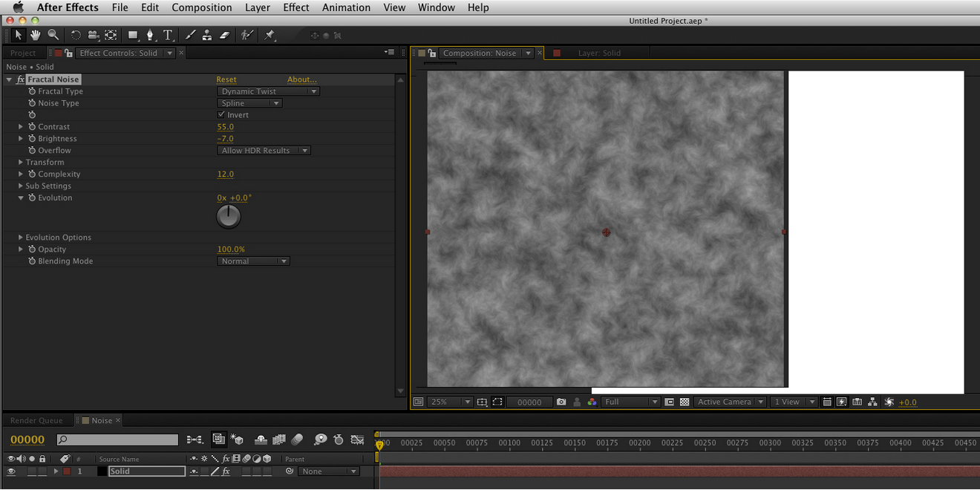Uncheck the Invert checkbox
The image size is (980, 490).
point(221,115)
